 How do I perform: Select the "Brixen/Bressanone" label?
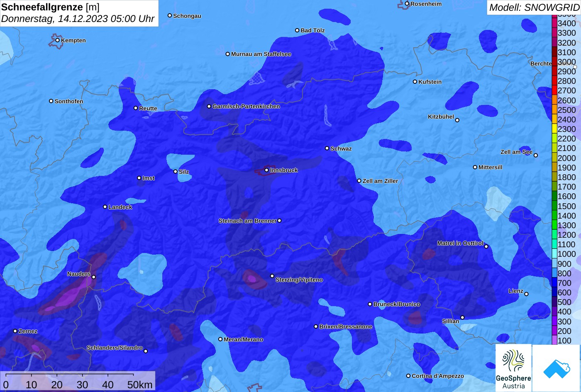346,326
